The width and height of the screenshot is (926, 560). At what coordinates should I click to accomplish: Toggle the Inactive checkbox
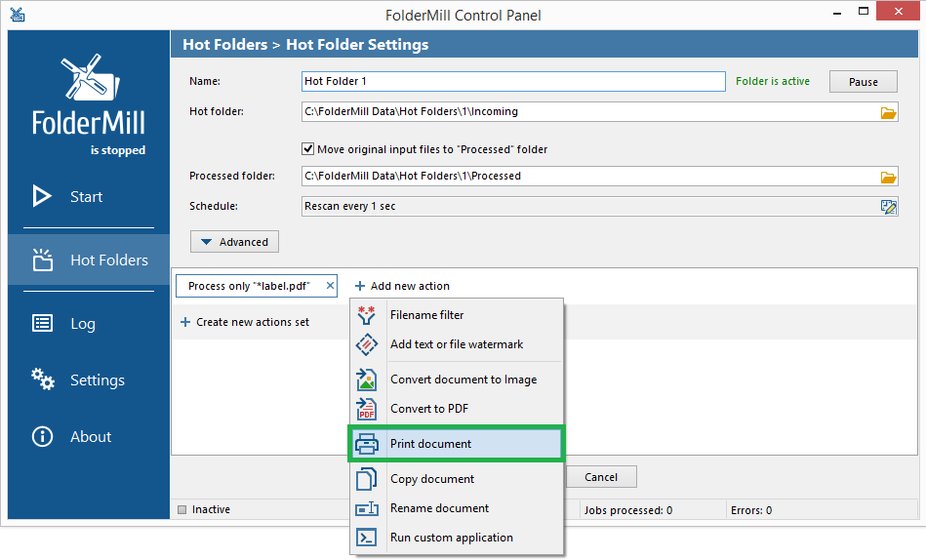coord(181,509)
